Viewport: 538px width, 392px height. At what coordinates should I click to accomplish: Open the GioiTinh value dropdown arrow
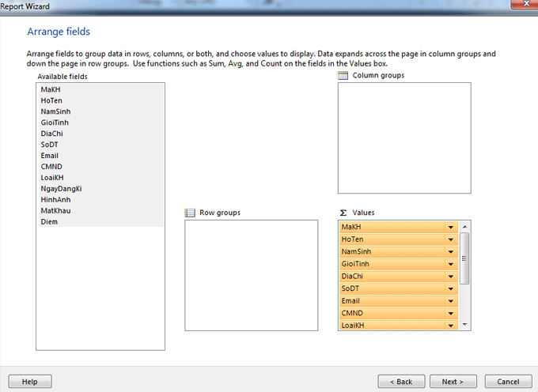450,264
